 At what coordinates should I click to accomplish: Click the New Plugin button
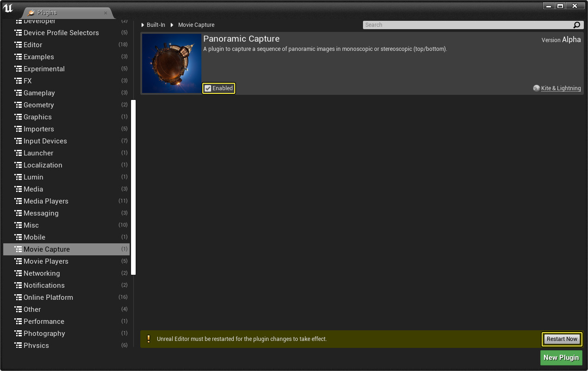(x=561, y=358)
